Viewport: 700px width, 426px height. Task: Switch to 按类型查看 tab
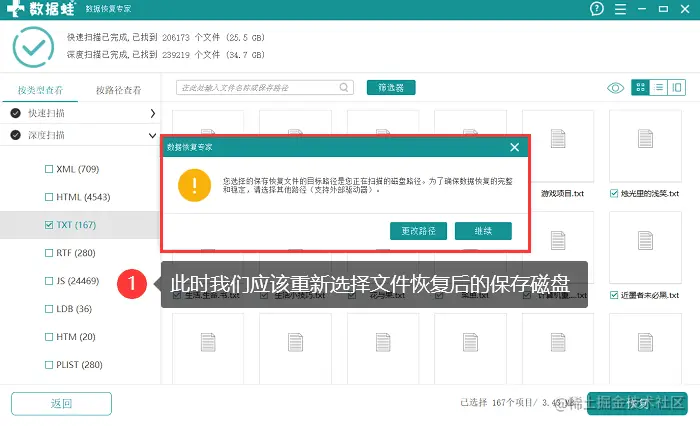click(40, 90)
